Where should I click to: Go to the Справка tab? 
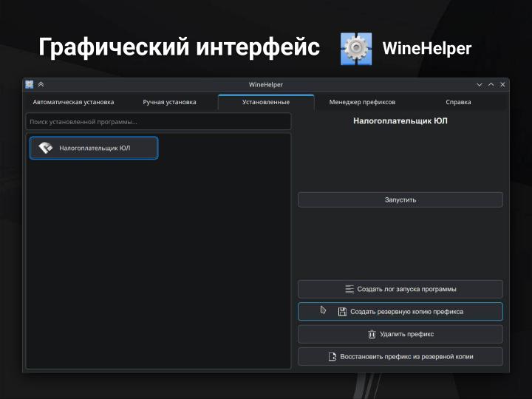click(x=458, y=102)
